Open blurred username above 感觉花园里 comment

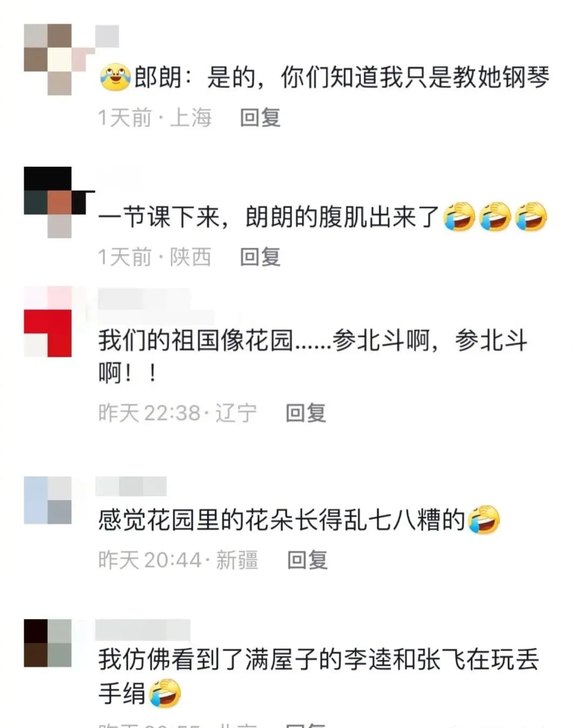point(131,487)
